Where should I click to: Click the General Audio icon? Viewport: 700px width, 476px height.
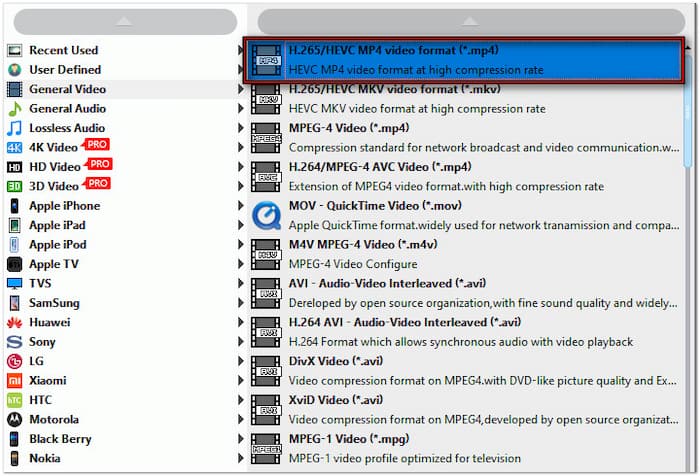[14, 108]
